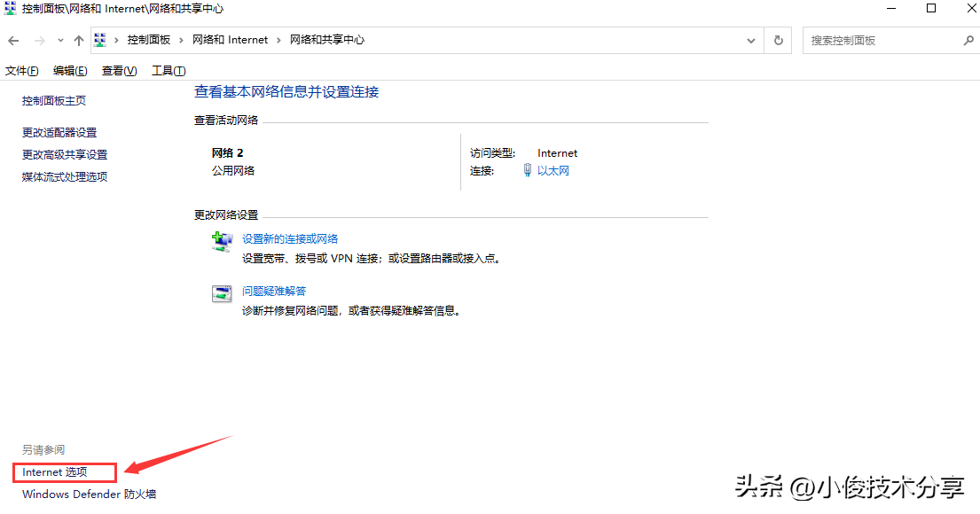Expand the address bar history dropdown
This screenshot has width=980, height=514.
tap(751, 41)
